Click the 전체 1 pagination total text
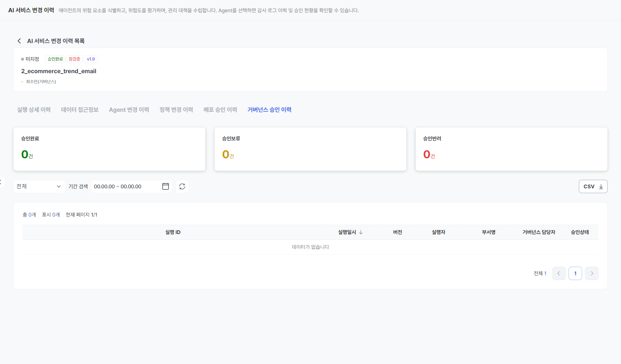Screen dimensions: 621x364 (x=540, y=273)
